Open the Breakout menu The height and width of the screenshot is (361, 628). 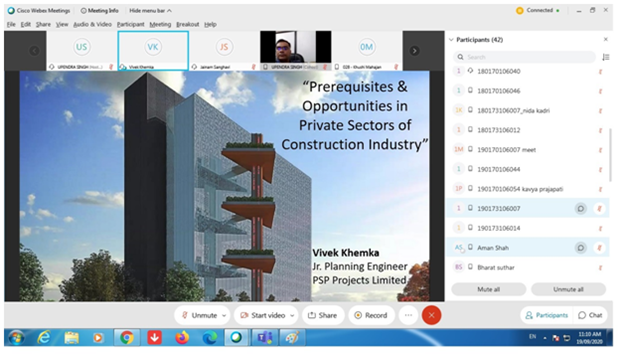point(188,24)
